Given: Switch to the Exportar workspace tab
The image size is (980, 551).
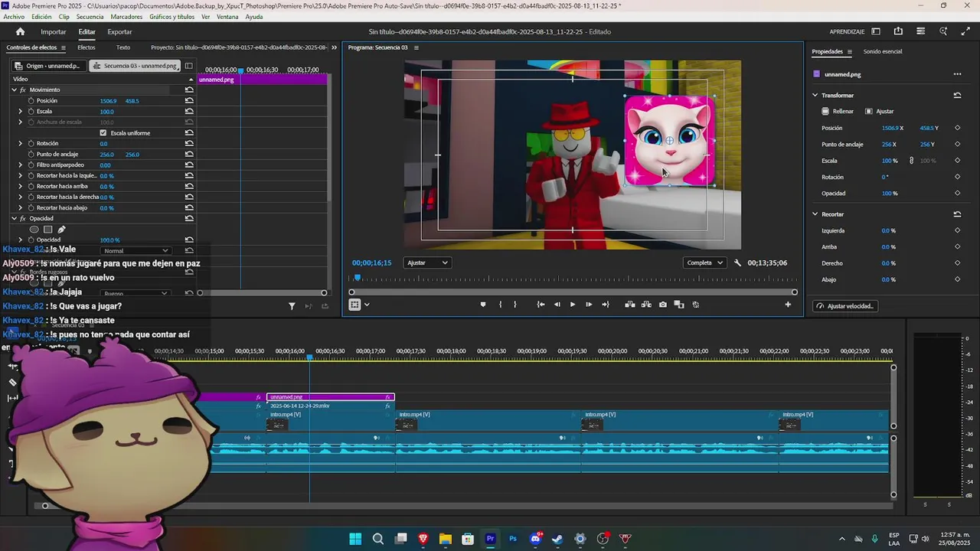Looking at the screenshot, I should point(119,31).
